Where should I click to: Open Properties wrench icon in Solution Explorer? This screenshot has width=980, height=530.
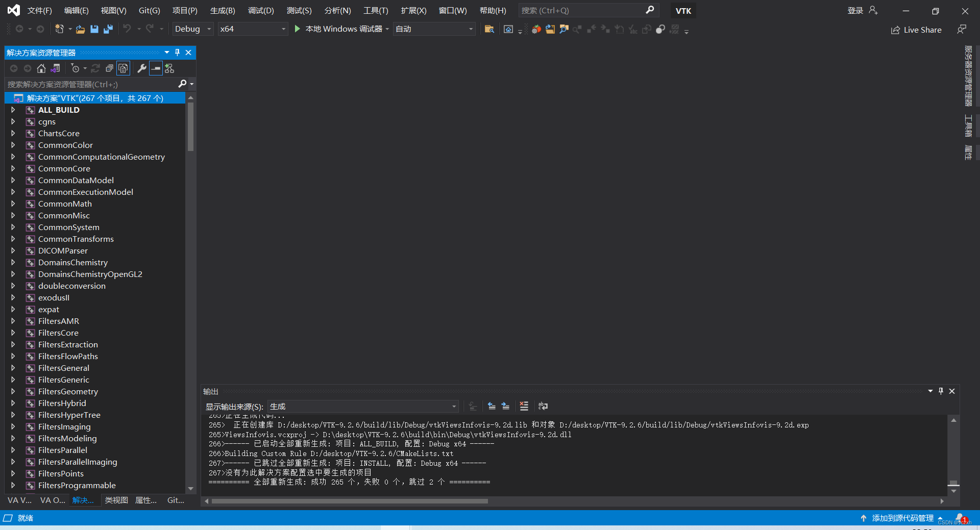tap(142, 68)
